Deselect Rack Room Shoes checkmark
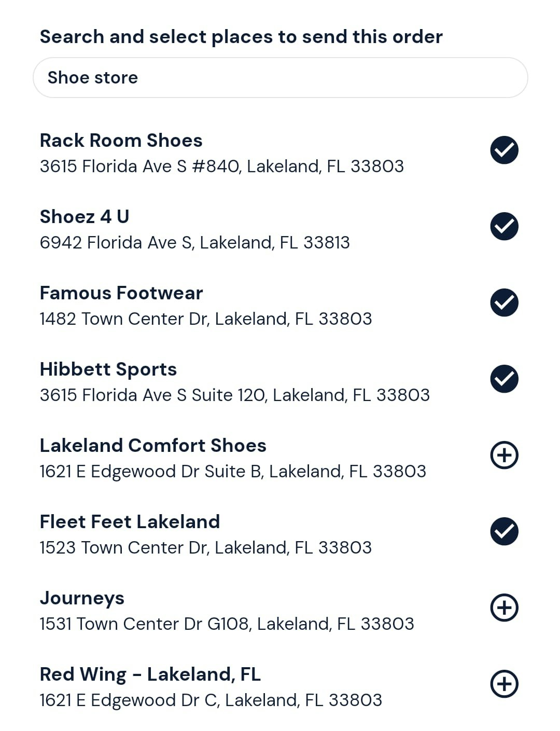Image resolution: width=560 pixels, height=731 pixels. [504, 150]
